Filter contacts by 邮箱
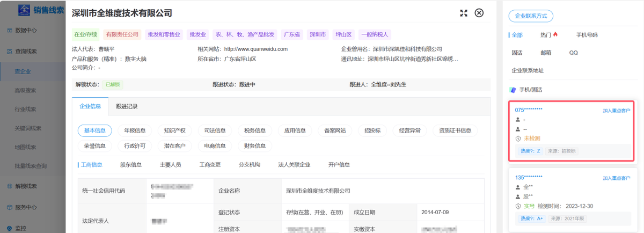 pos(546,53)
